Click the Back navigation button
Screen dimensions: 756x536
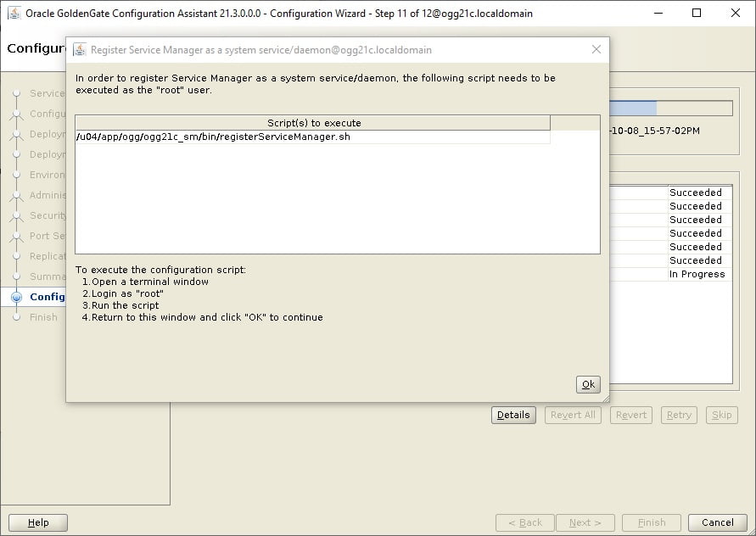click(x=525, y=522)
